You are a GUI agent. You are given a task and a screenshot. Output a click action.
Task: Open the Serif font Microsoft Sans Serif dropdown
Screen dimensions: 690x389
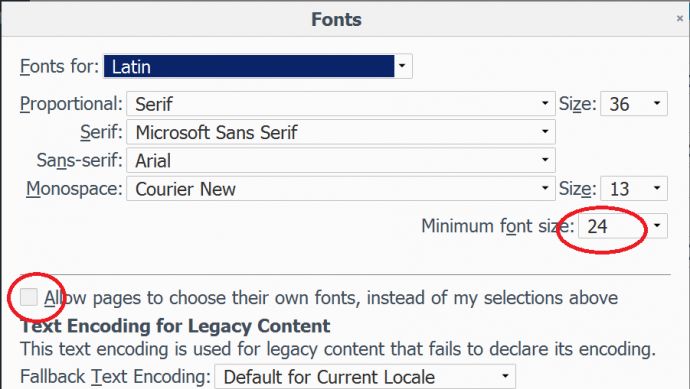pyautogui.click(x=341, y=132)
